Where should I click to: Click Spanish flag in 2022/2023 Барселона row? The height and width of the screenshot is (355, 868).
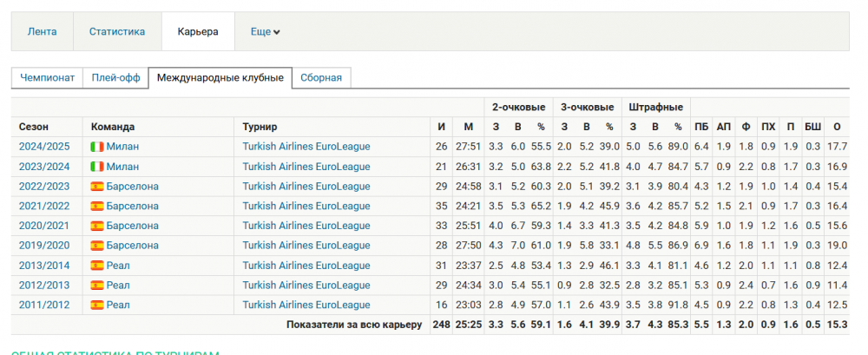coord(97,187)
